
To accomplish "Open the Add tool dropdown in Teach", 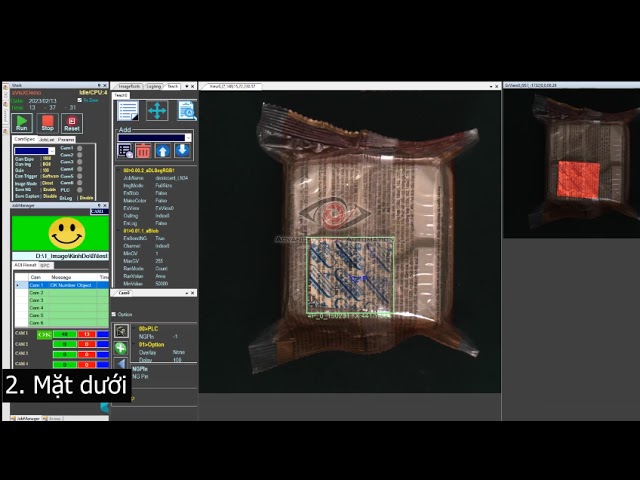I will (154, 138).
